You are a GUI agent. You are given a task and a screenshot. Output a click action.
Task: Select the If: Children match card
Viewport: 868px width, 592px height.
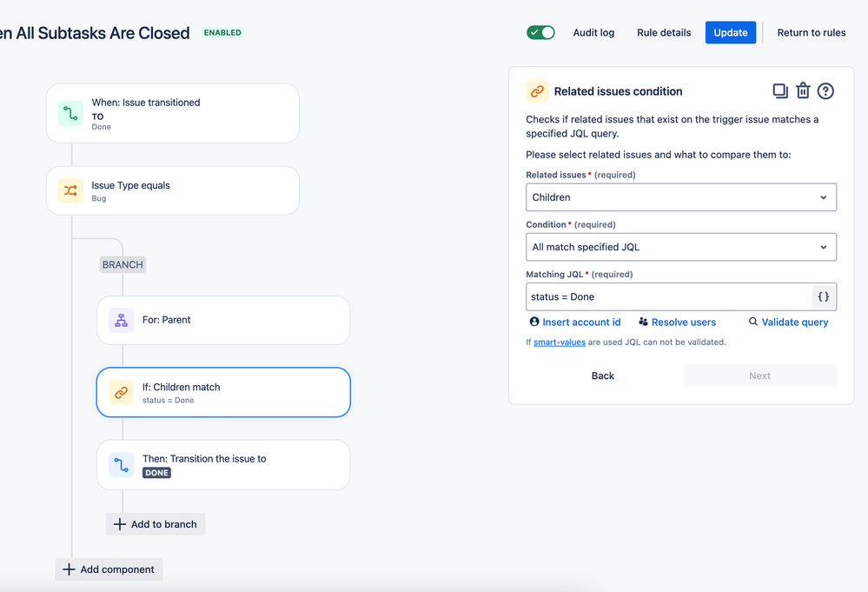click(x=223, y=392)
